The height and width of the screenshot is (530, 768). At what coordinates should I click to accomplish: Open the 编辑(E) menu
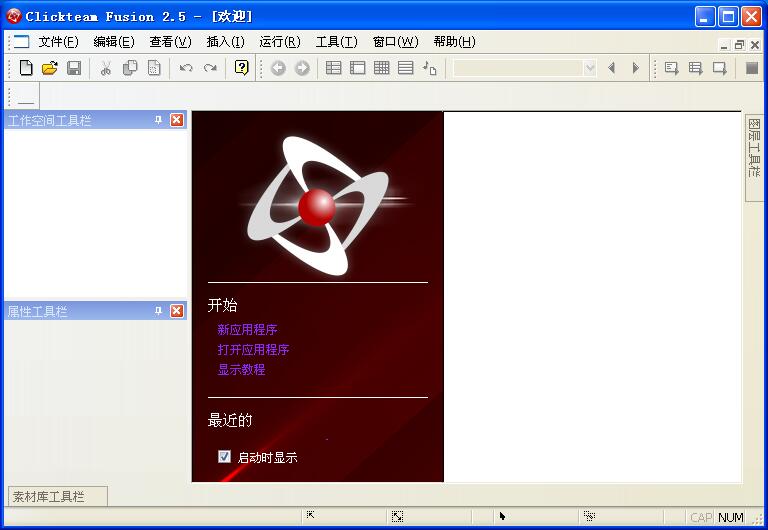coord(114,42)
